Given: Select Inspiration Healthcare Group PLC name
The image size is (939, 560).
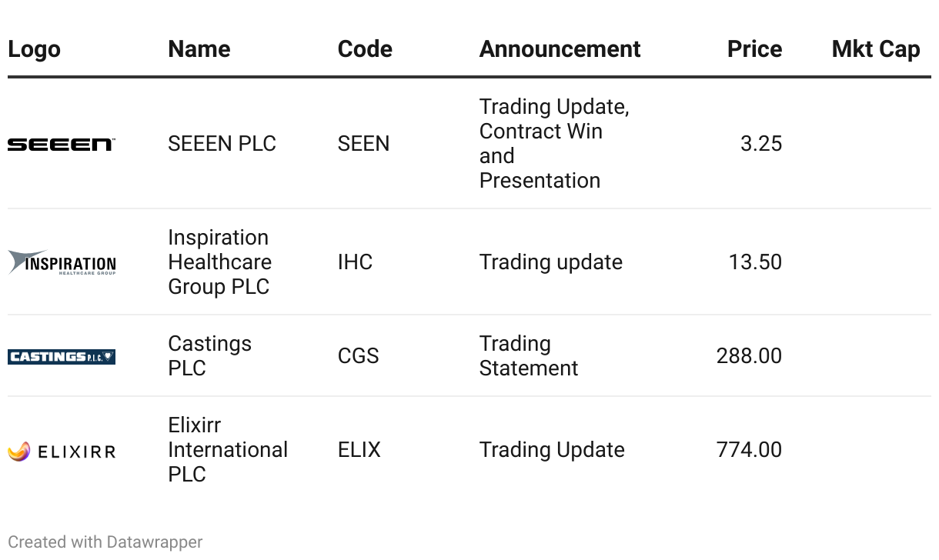Looking at the screenshot, I should 219,262.
